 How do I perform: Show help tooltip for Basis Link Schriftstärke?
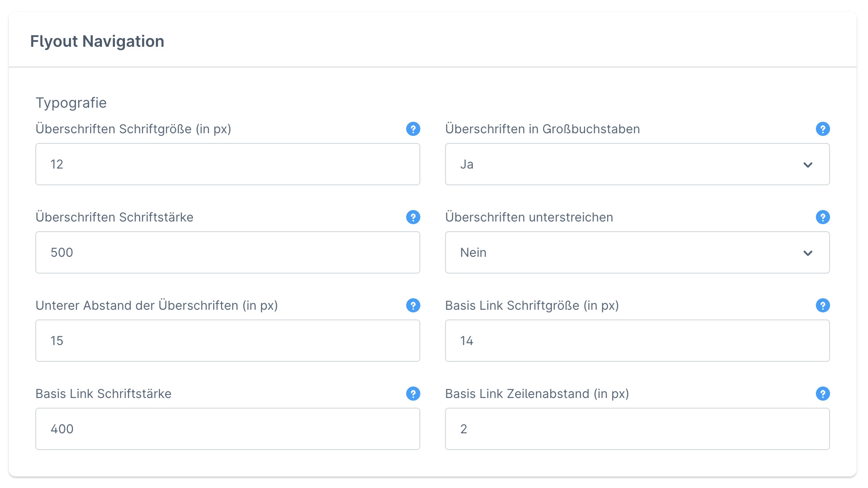pos(413,394)
